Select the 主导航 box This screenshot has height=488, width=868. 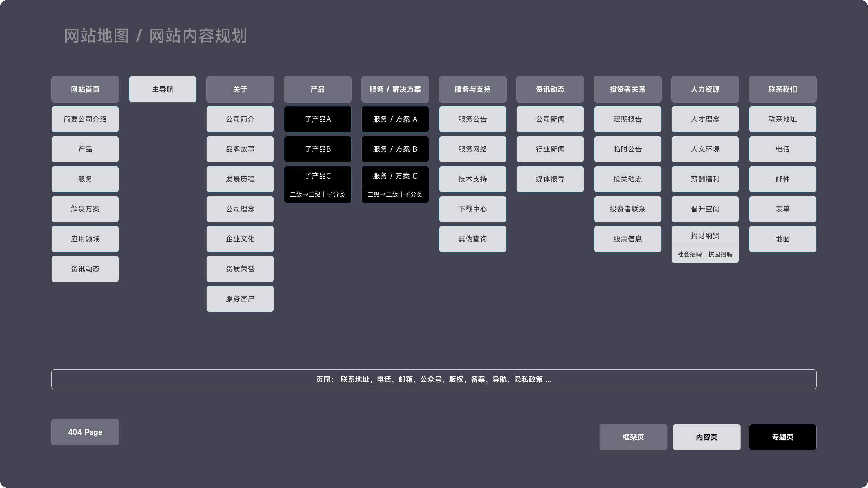[163, 89]
